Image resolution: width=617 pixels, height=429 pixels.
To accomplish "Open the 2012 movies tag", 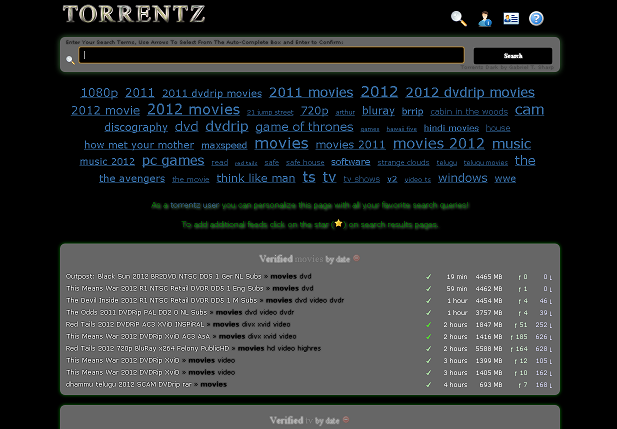I will tap(193, 109).
